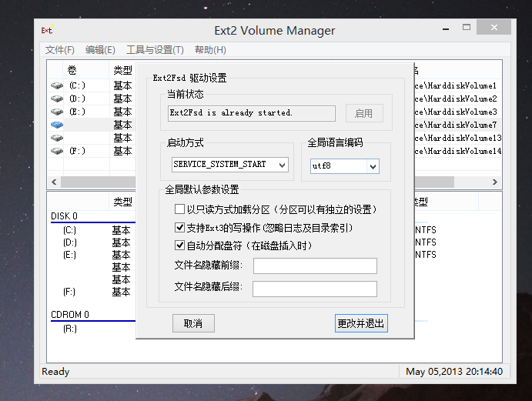Click the HarddiskVolume14 path text
The width and height of the screenshot is (532, 401).
[x=458, y=151]
